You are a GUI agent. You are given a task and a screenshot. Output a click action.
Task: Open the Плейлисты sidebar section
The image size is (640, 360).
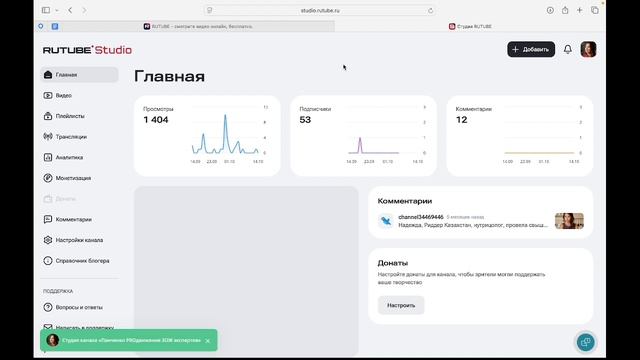coord(79,116)
